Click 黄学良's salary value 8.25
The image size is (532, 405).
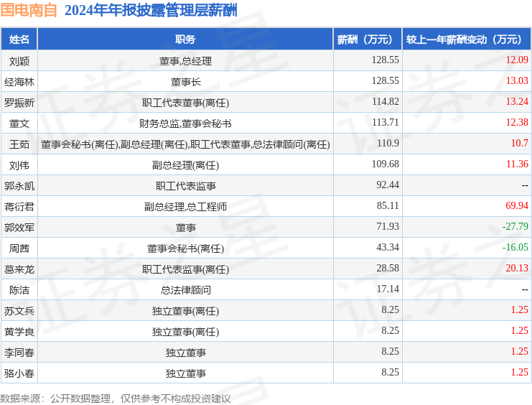coord(390,331)
